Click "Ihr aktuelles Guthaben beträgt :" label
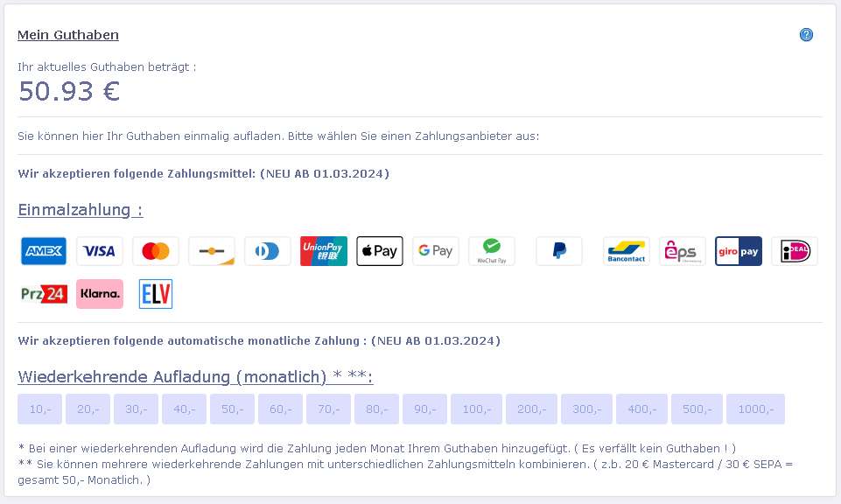This screenshot has height=504, width=841. [x=108, y=67]
